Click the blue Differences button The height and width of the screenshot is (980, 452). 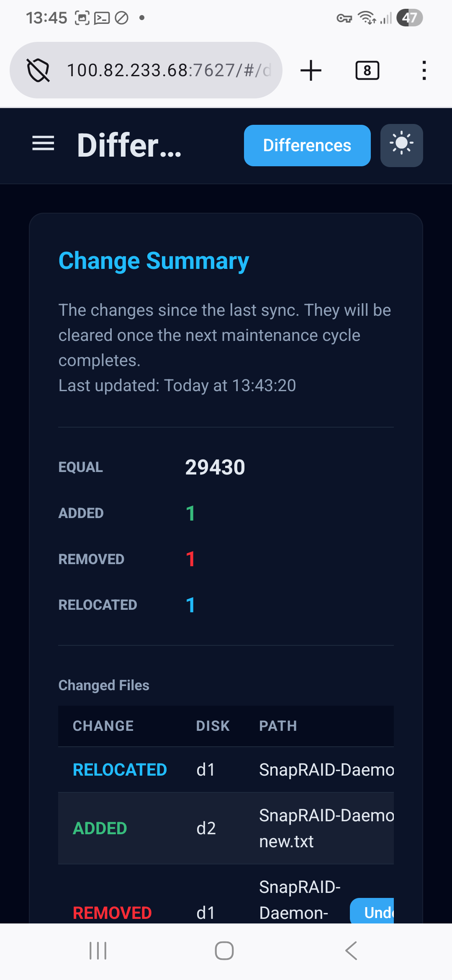tap(307, 145)
